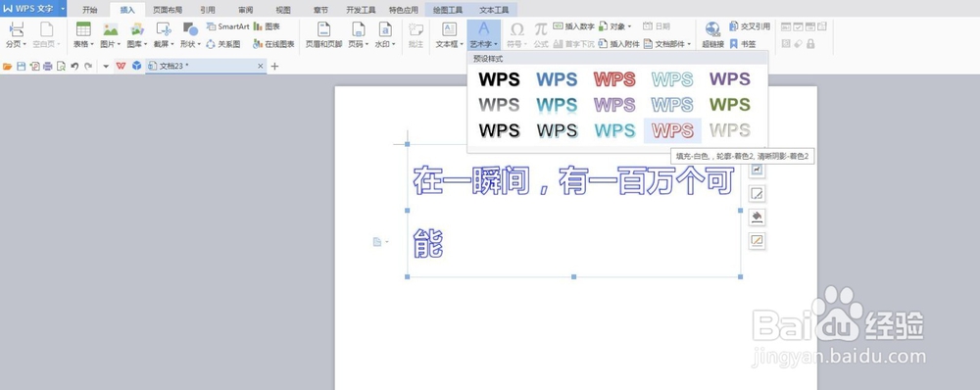Switch to the 章节 tab
The width and height of the screenshot is (980, 390).
[x=320, y=10]
